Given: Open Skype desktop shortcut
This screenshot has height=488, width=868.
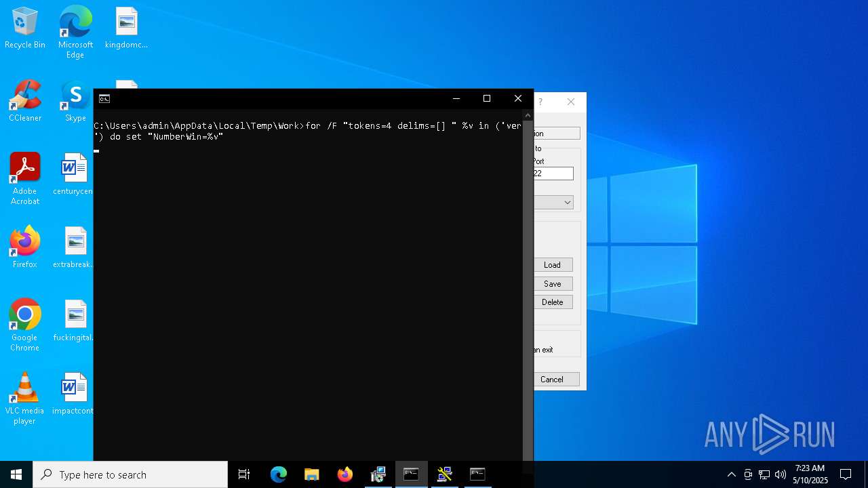Looking at the screenshot, I should 75,102.
